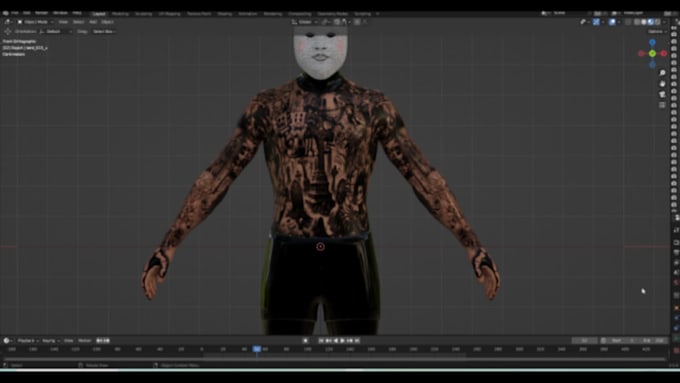Open the Global transform orientation dropdown
The width and height of the screenshot is (680, 383).
(x=306, y=22)
